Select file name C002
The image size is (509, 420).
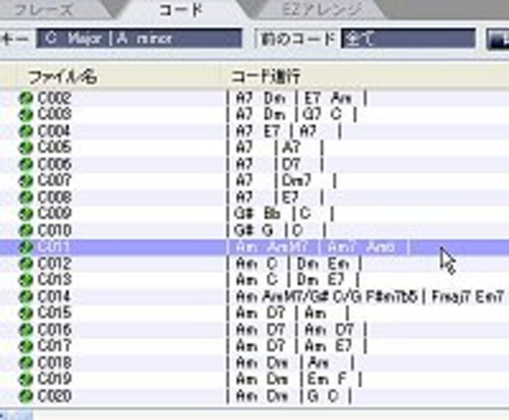(x=54, y=98)
